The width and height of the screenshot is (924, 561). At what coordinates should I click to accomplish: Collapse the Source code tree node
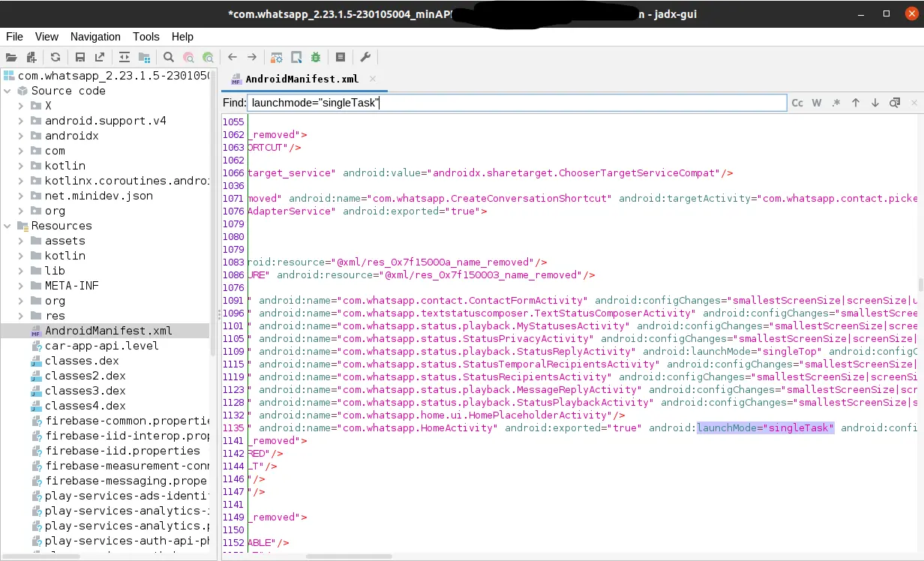(x=7, y=91)
